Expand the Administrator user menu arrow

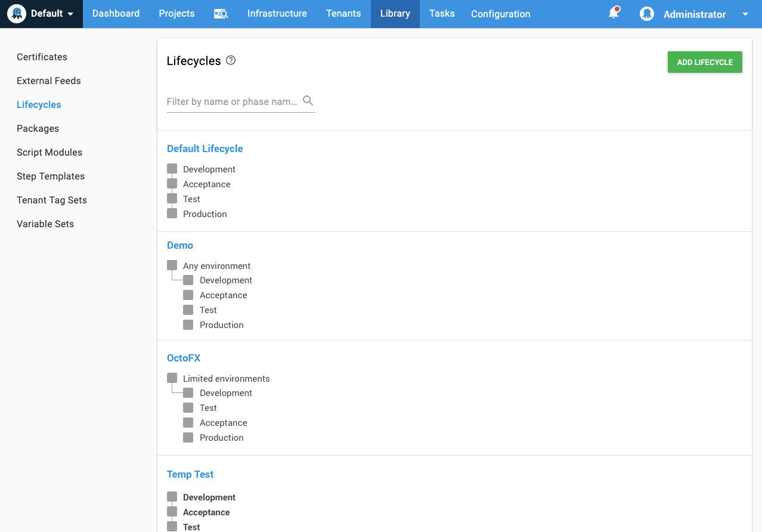click(x=745, y=14)
